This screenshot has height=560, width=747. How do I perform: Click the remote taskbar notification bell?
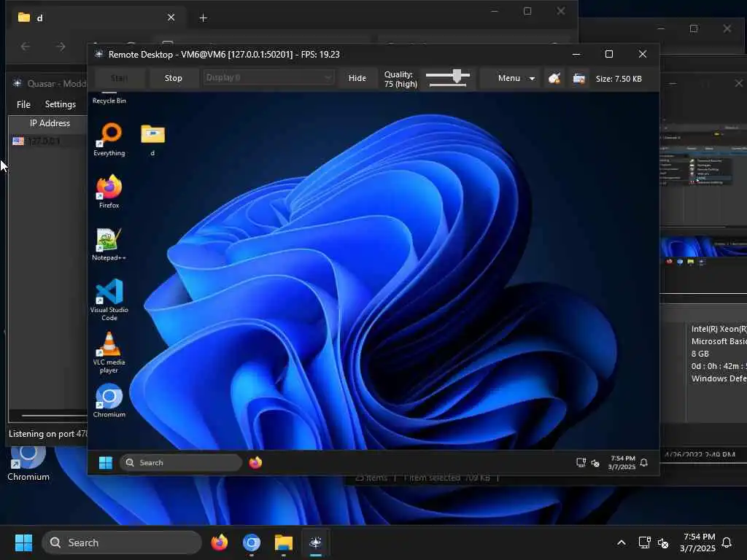[x=644, y=463]
